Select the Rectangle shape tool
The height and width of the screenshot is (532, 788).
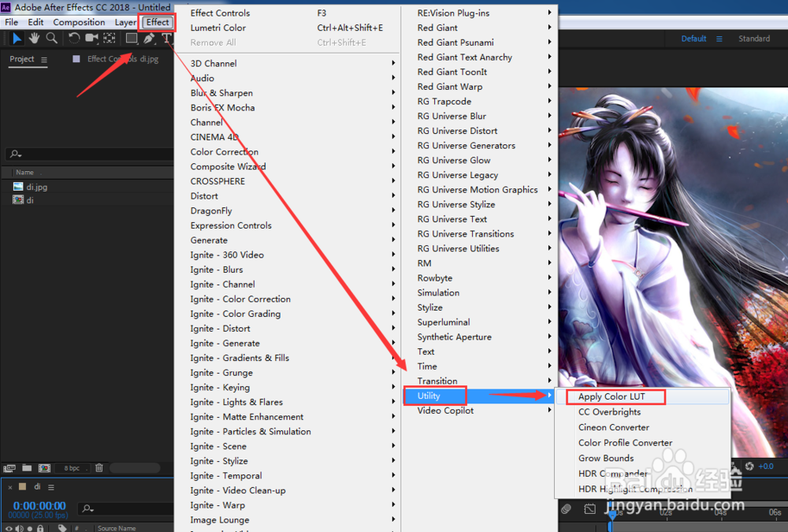coord(131,38)
